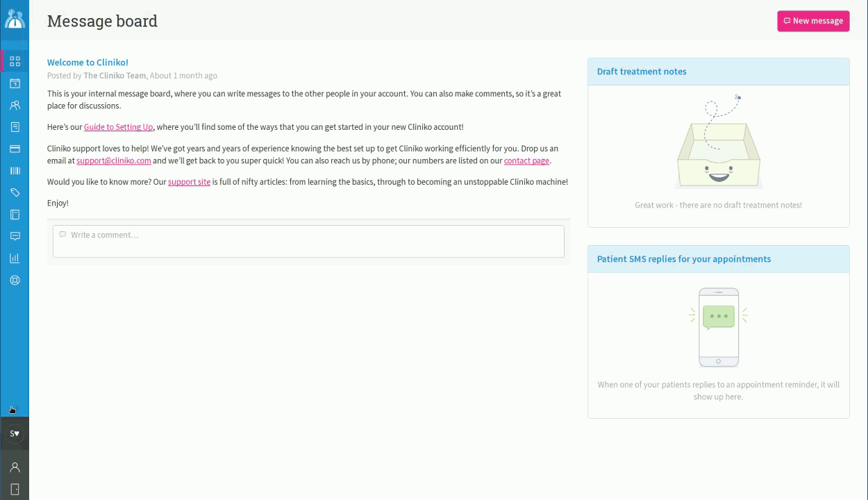This screenshot has height=500, width=868.
Task: Click the Write a comment field
Action: [x=308, y=241]
